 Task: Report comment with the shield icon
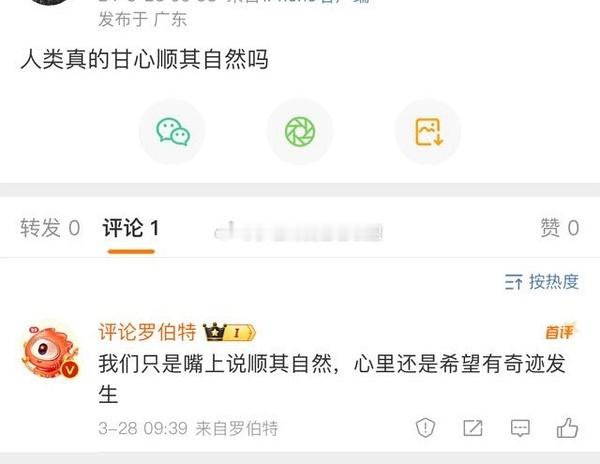(425, 427)
